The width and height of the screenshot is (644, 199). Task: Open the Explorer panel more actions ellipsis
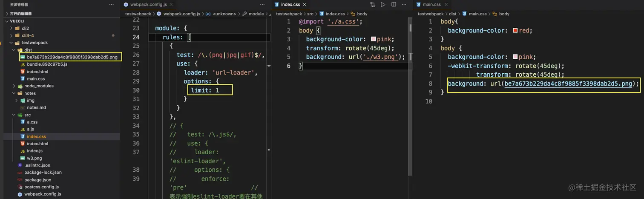point(112,4)
